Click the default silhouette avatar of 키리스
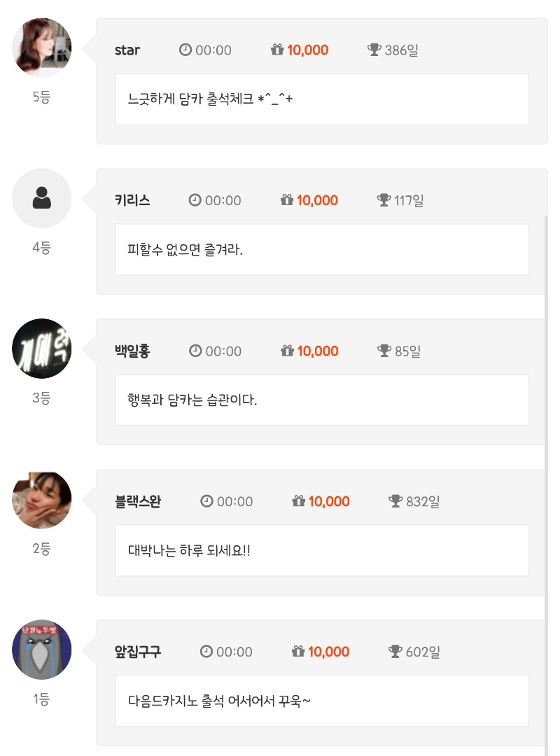 click(x=42, y=199)
